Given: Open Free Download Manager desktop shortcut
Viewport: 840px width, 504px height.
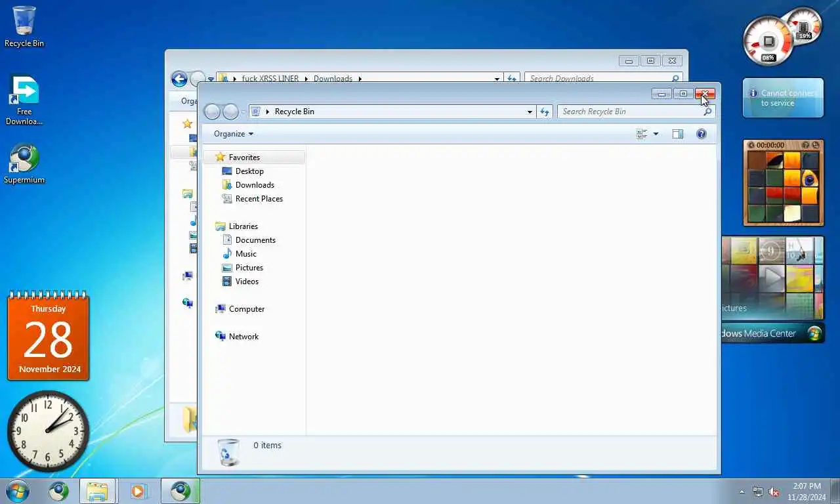Looking at the screenshot, I should click(24, 100).
